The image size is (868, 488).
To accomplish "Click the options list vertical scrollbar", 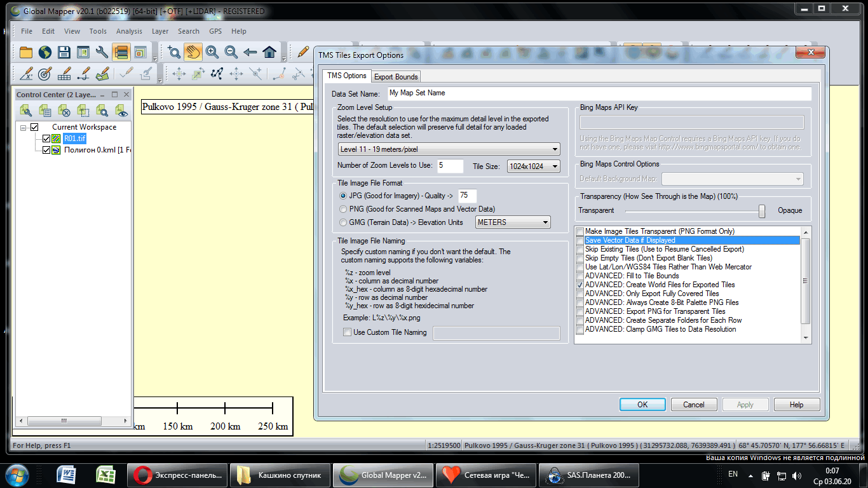I will point(806,285).
